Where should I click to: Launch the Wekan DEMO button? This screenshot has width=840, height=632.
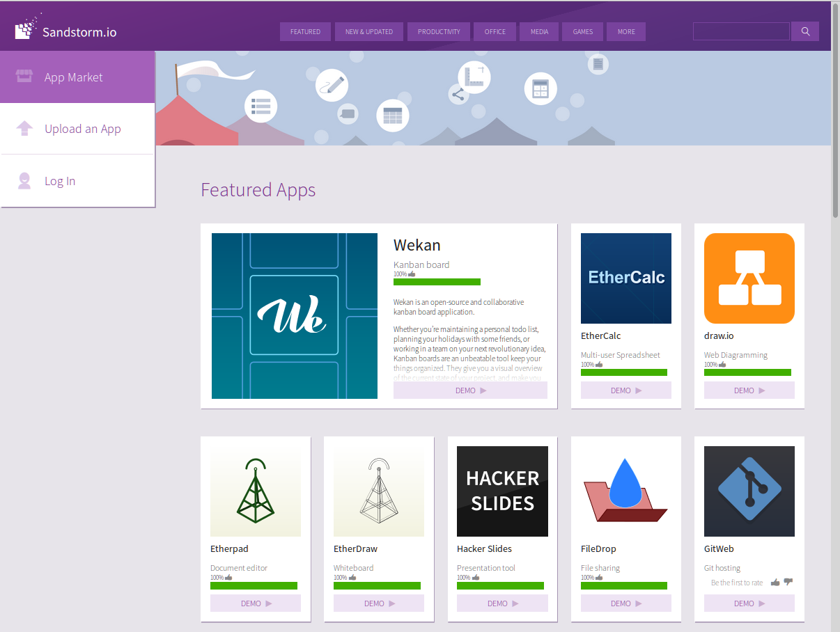click(470, 390)
